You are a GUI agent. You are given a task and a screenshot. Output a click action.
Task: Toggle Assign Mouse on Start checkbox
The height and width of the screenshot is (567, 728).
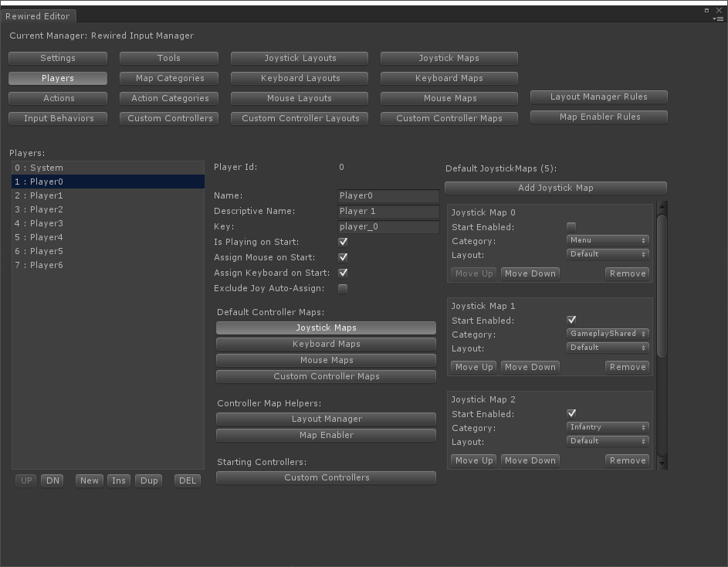click(343, 257)
